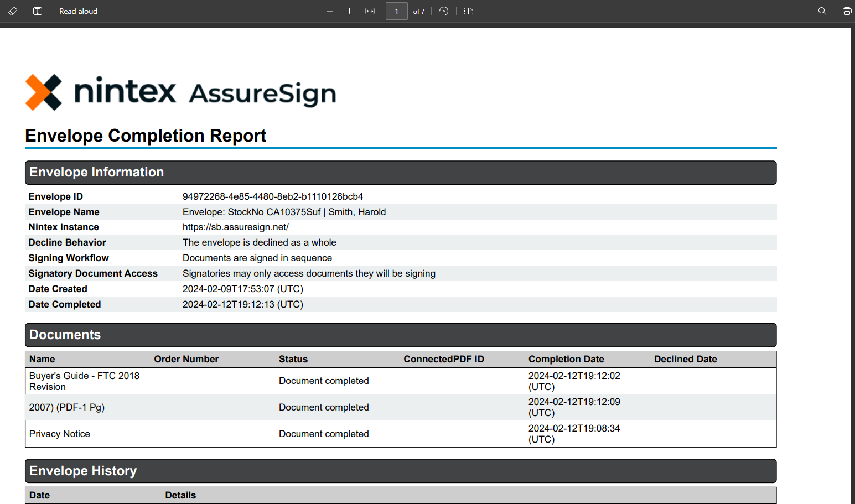Click the 'Signing Workflow' label

[x=69, y=258]
